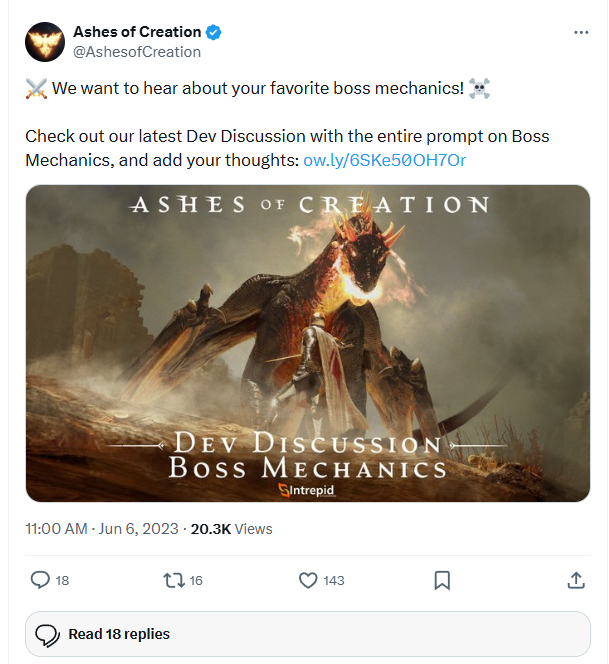Click the 143 likes count
The image size is (609, 664).
tap(334, 581)
